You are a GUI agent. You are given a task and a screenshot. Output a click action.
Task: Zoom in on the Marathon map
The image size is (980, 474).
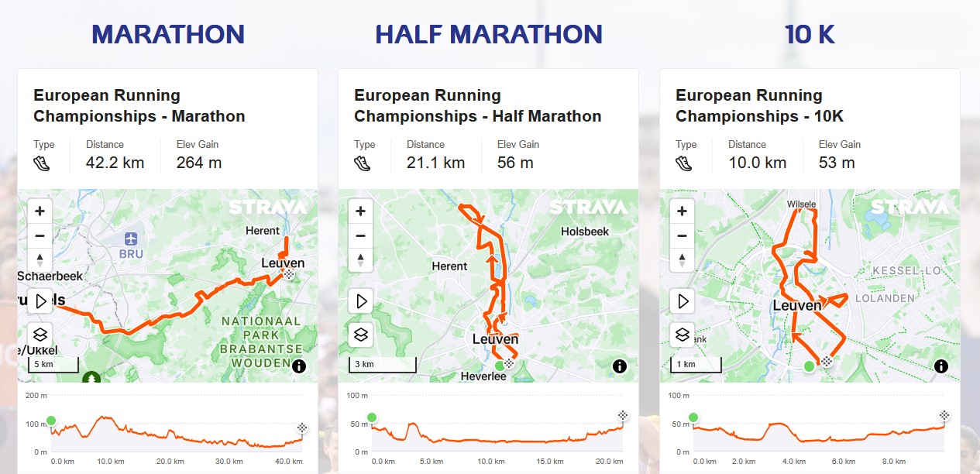(x=40, y=211)
